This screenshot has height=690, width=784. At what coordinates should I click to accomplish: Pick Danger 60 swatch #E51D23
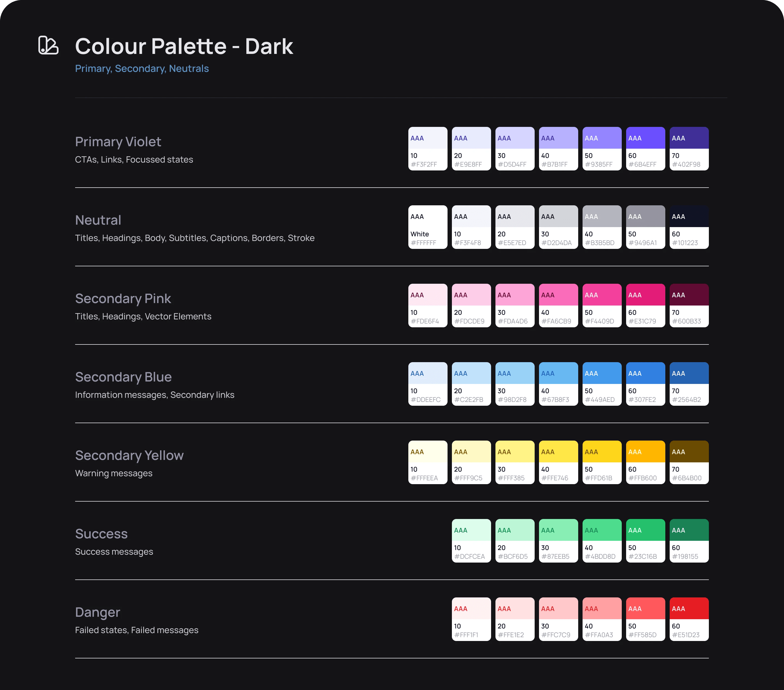coord(689,619)
